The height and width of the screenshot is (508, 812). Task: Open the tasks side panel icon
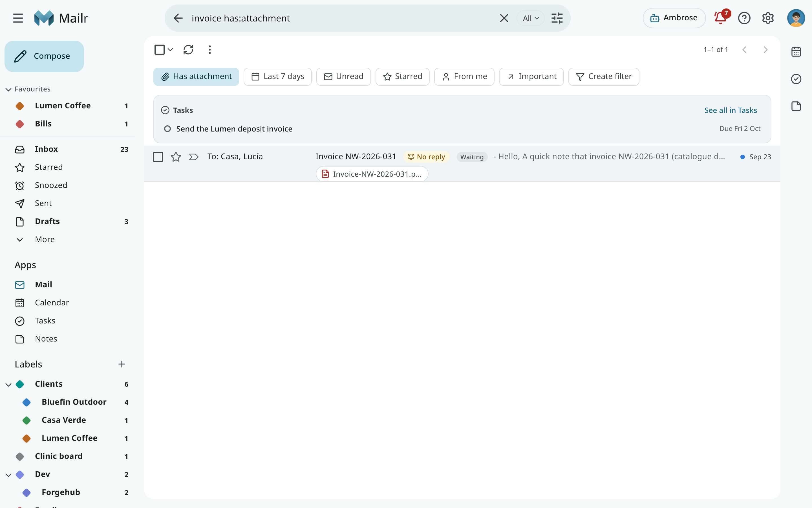(796, 79)
